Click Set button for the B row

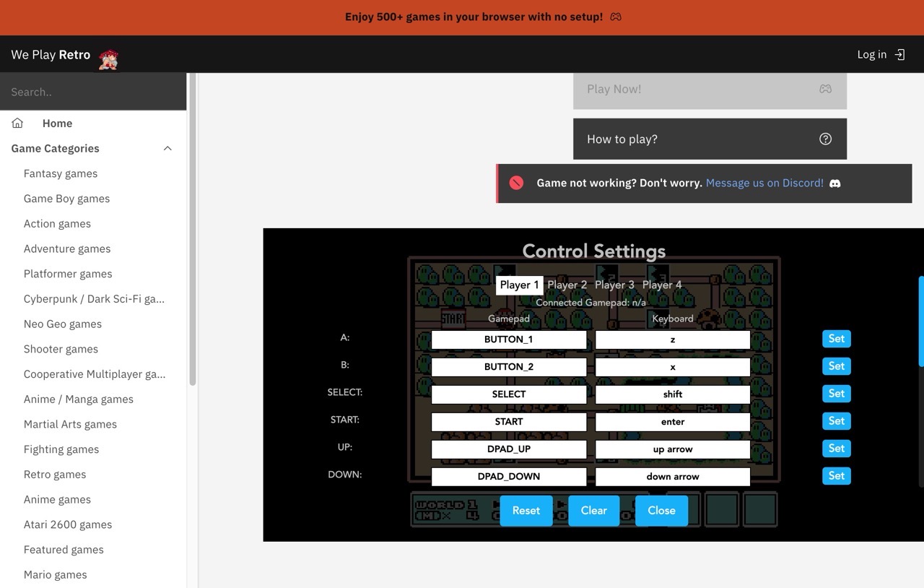(837, 366)
